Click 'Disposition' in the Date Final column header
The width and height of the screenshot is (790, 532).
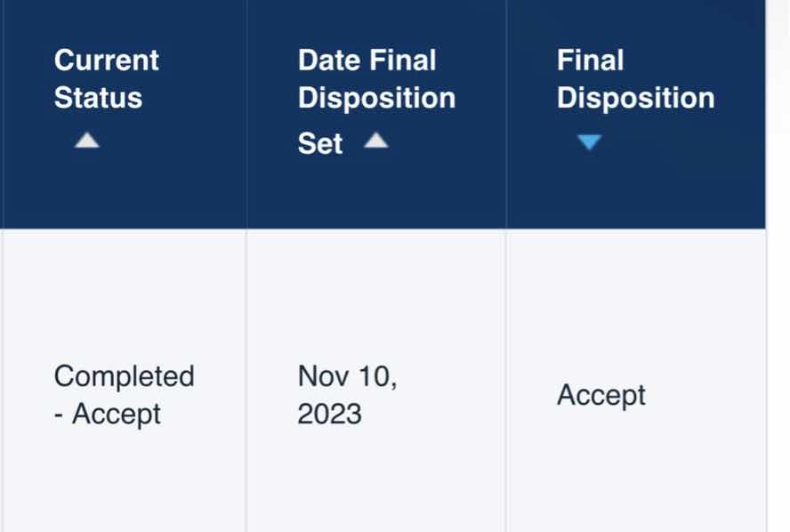click(x=376, y=98)
